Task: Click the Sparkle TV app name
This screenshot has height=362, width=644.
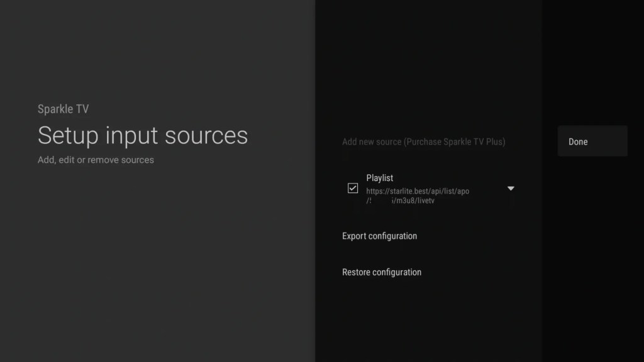Action: (64, 109)
